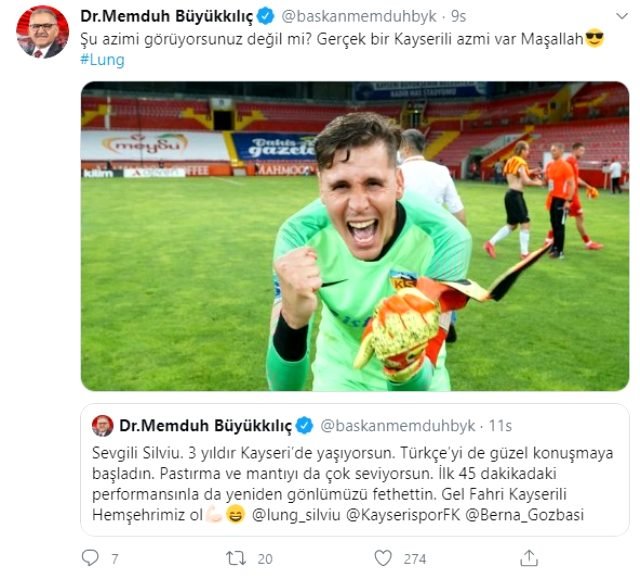Click the 11s timestamp in quoted tweet
Viewport: 640px width, 578px height.
coord(500,426)
